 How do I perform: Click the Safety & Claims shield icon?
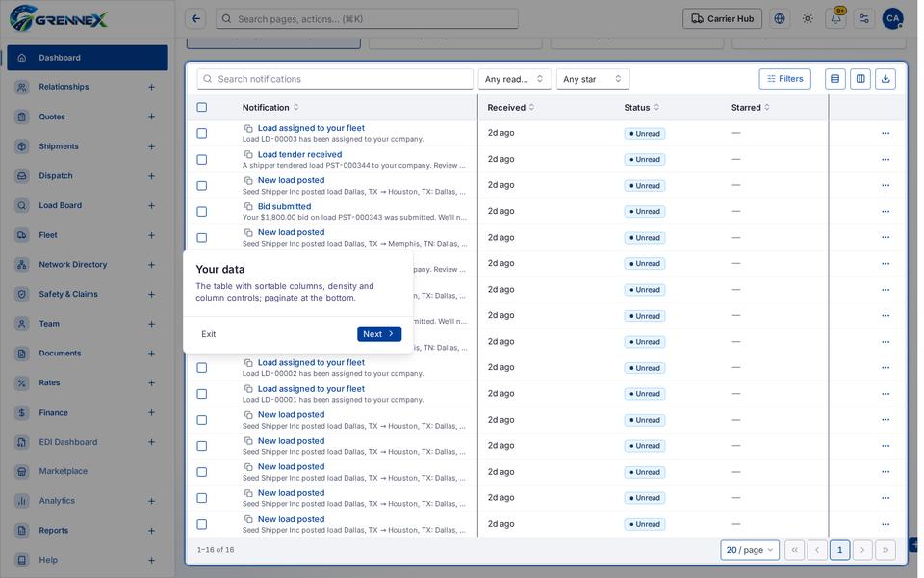click(x=22, y=295)
